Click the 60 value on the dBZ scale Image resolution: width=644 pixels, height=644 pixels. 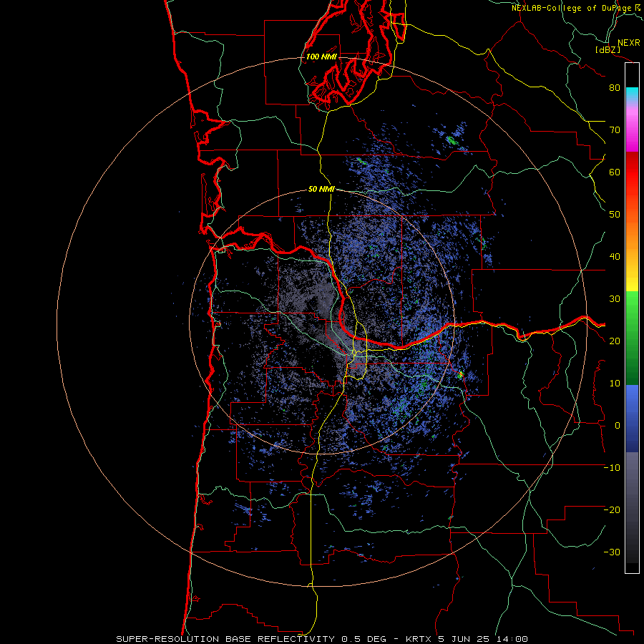point(615,172)
